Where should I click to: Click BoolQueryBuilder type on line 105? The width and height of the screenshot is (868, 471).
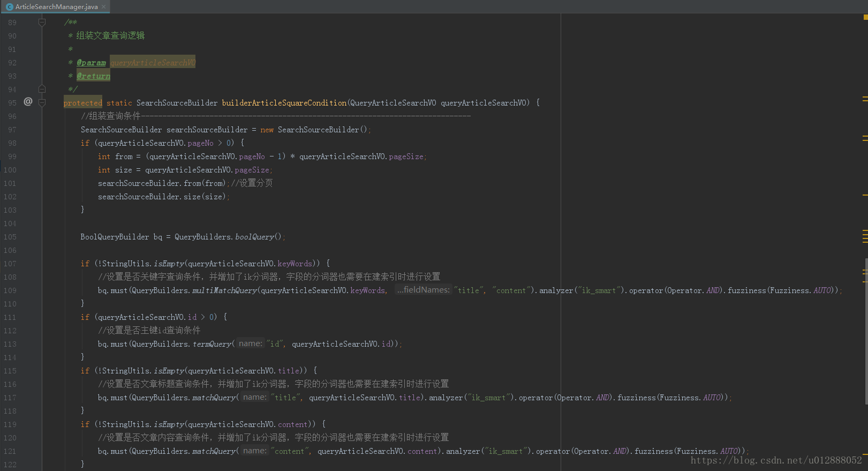point(115,237)
